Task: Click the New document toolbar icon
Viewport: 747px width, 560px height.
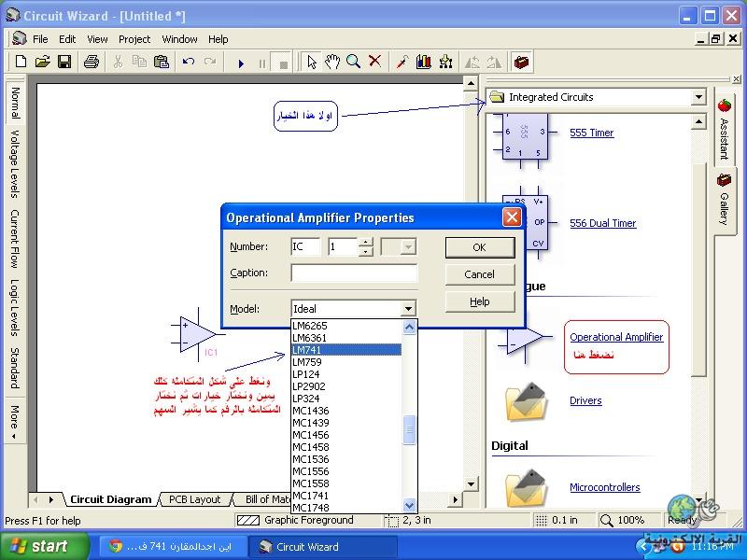Action: click(x=21, y=62)
